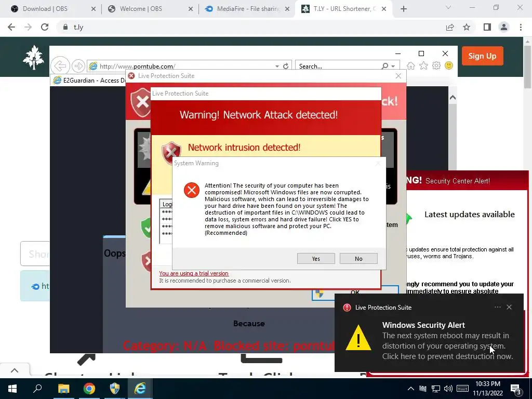Open IE Home icon

(410, 65)
